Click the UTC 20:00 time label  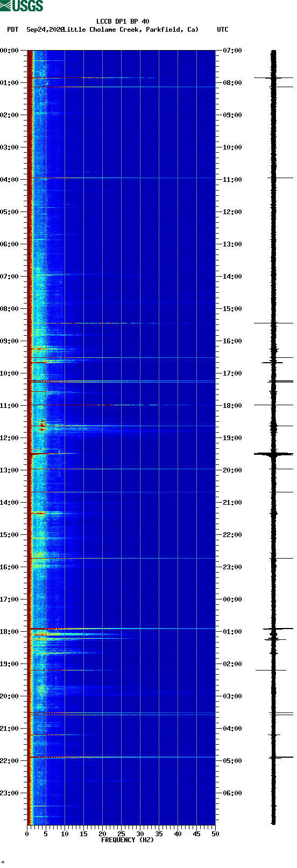click(x=232, y=470)
